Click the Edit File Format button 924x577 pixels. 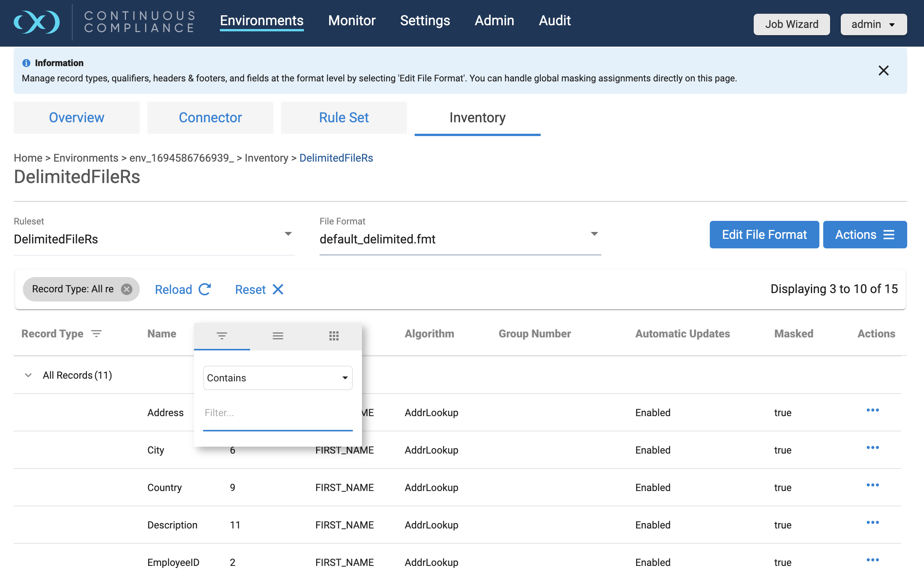pyautogui.click(x=764, y=235)
